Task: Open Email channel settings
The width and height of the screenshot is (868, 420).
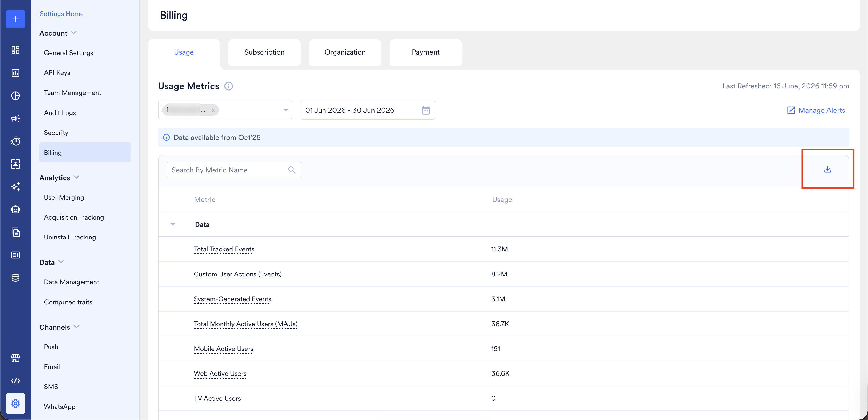Action: [52, 367]
